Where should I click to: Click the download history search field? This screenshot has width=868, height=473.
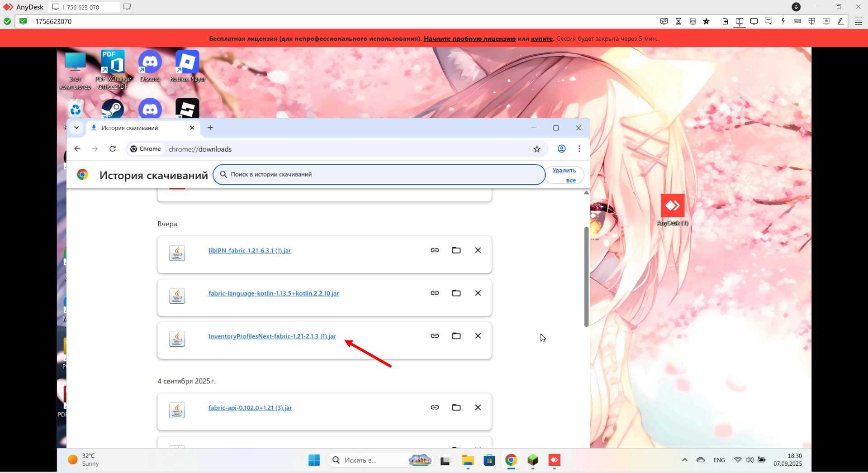point(380,175)
